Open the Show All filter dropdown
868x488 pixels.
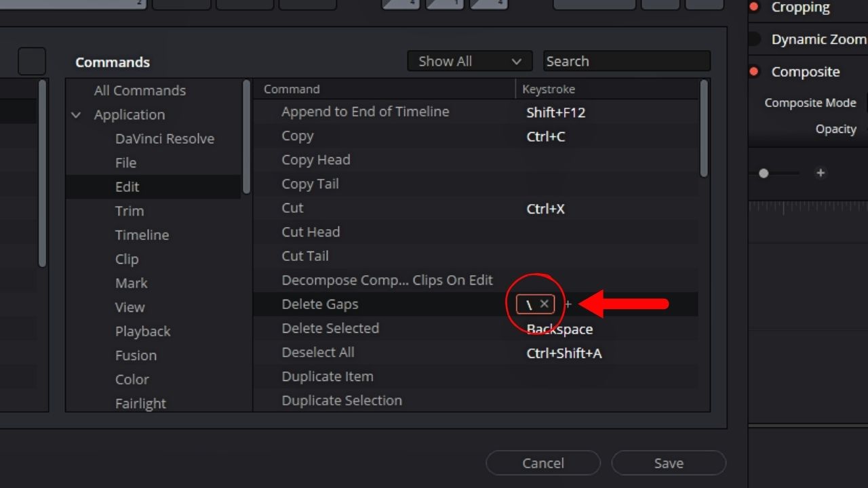click(x=469, y=61)
